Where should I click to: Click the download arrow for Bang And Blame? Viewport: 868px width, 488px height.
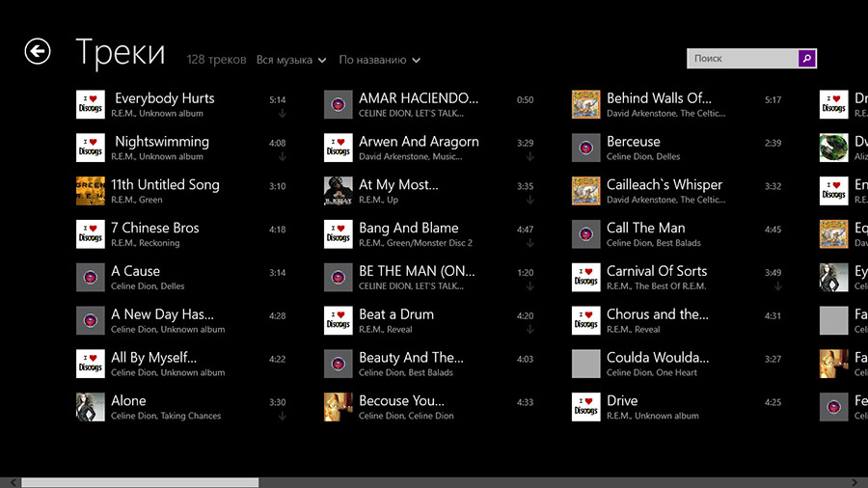[529, 243]
